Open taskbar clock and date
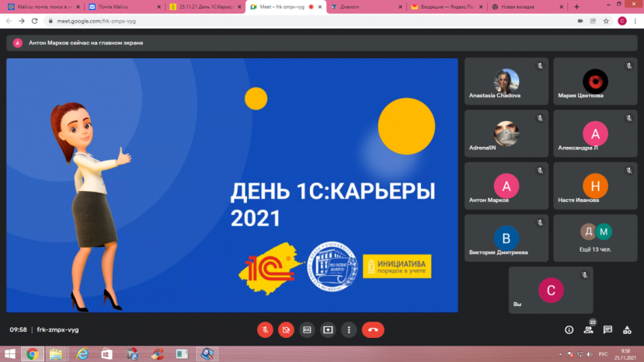This screenshot has height=362, width=644. 625,354
